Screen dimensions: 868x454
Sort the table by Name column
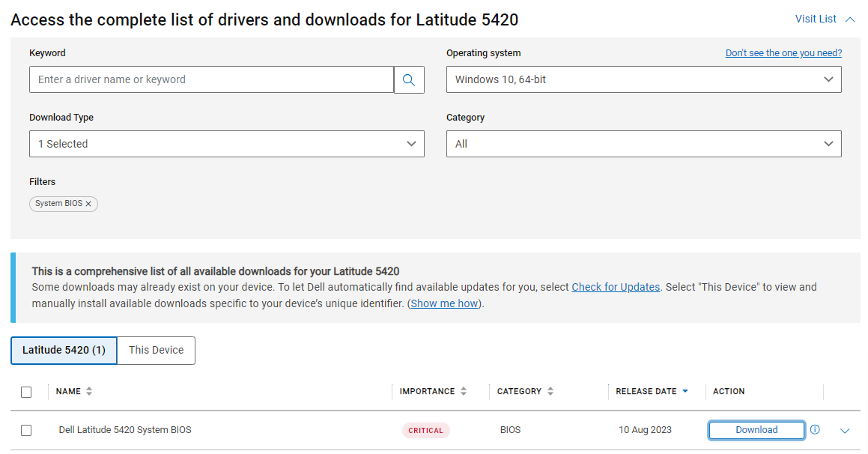click(x=74, y=391)
